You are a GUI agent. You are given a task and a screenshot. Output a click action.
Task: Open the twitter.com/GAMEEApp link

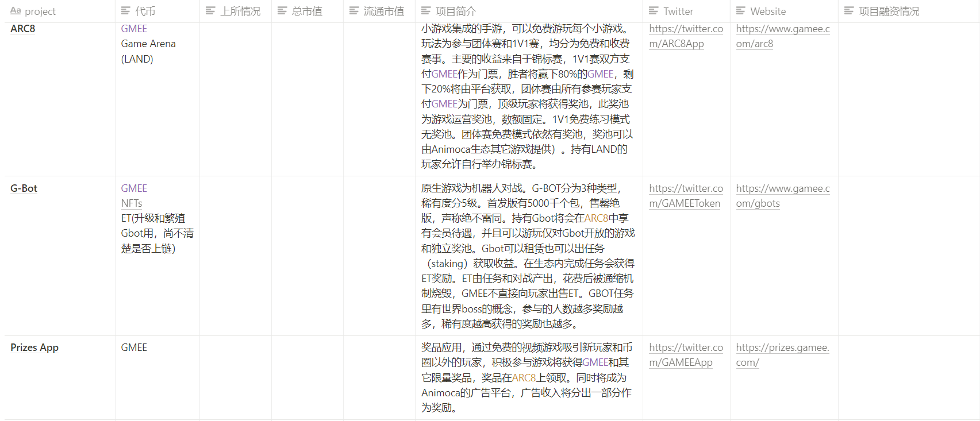pos(686,355)
